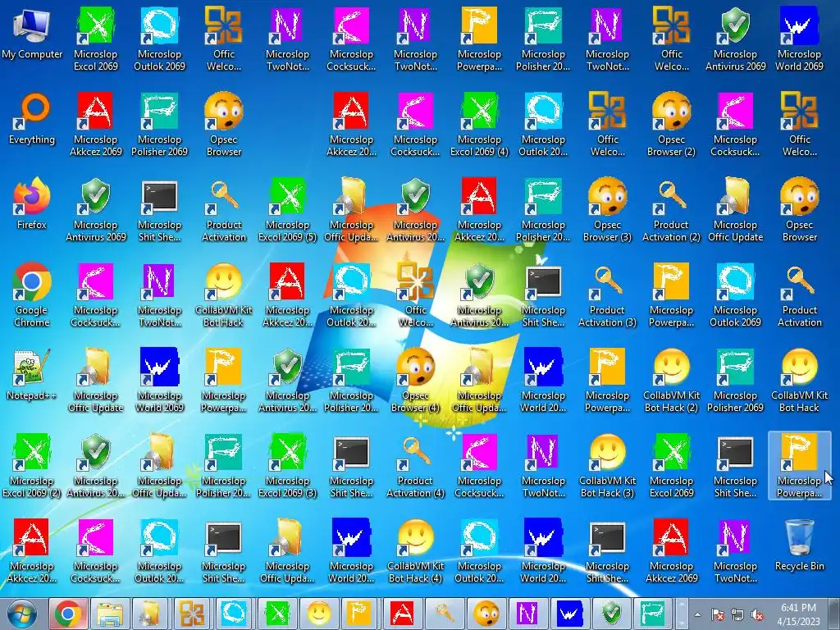Select Microslop Excol 2069 (3) shortcut
This screenshot has height=630, width=840.
coord(287,467)
